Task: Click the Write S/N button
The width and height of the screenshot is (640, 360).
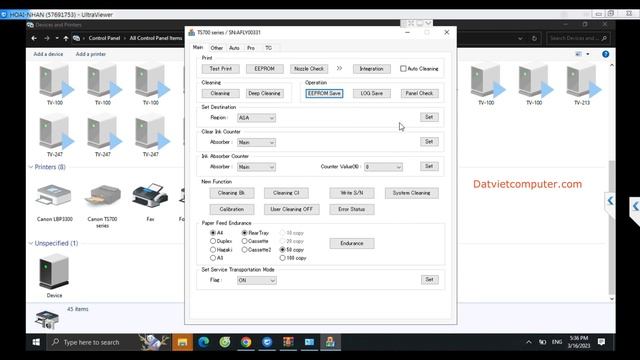Action: [x=351, y=193]
